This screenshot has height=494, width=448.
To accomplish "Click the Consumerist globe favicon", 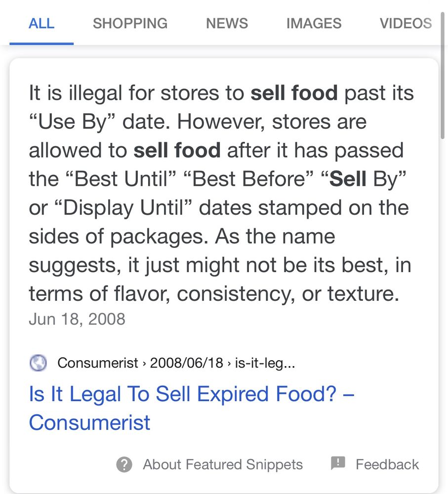I will pos(38,363).
